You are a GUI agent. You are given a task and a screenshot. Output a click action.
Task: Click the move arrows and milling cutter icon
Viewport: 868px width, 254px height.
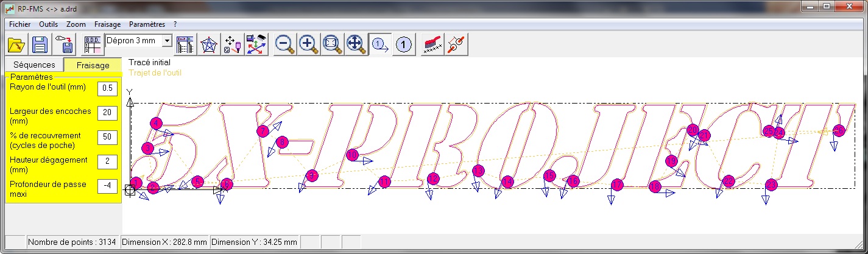coord(233,44)
